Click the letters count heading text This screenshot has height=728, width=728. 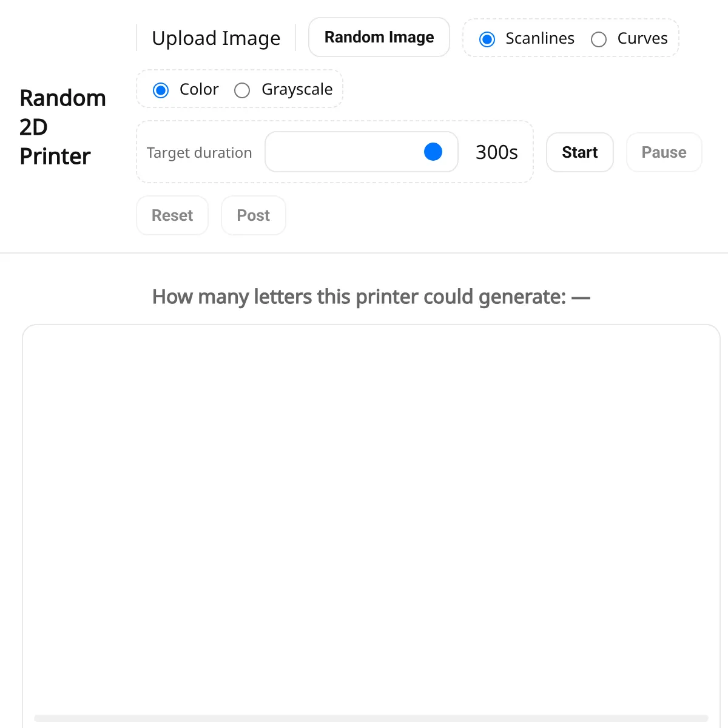[371, 297]
